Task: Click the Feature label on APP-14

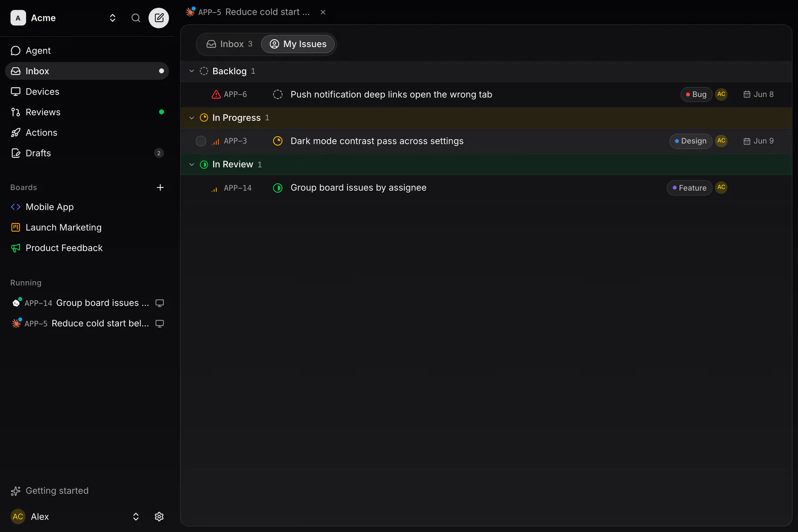Action: [x=689, y=188]
